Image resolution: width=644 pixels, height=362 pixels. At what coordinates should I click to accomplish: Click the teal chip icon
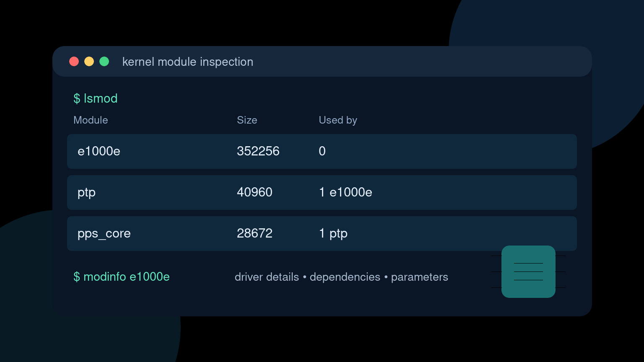pyautogui.click(x=528, y=271)
